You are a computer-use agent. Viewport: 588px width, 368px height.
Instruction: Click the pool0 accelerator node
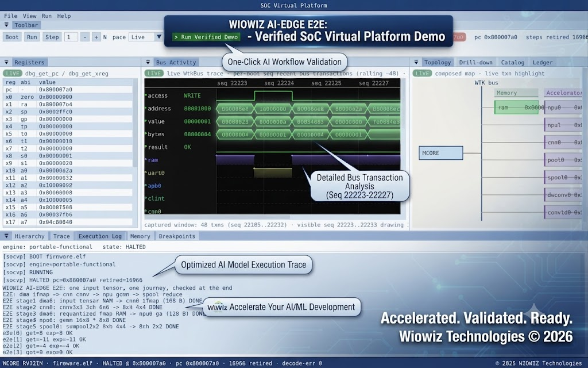tap(563, 160)
